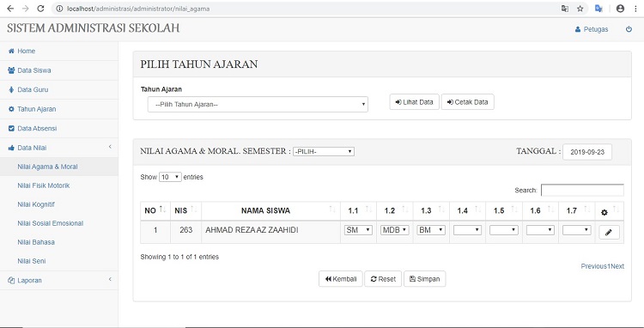Sort by the 1.1 column header

click(358, 210)
